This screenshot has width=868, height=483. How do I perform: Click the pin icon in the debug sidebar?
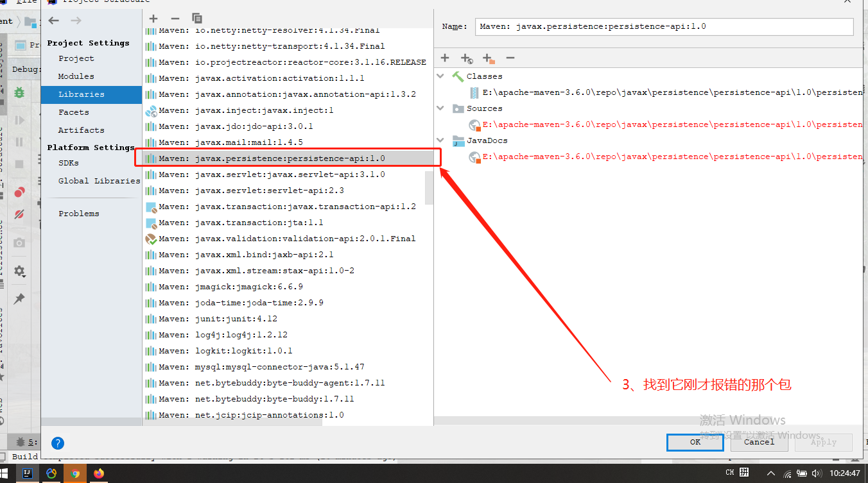point(19,299)
